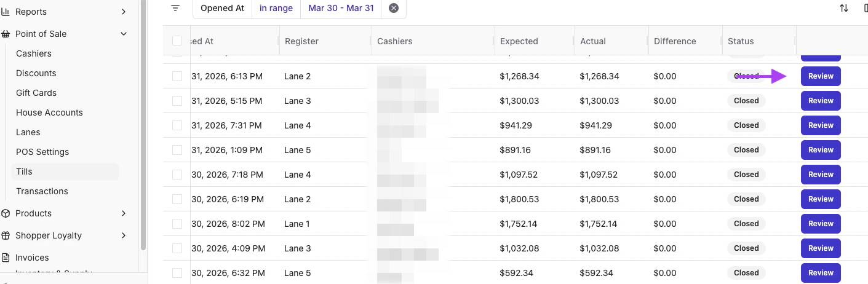Viewport: 868px width, 284px height.
Task: Toggle the select-all checkbox in table header
Action: [x=177, y=41]
